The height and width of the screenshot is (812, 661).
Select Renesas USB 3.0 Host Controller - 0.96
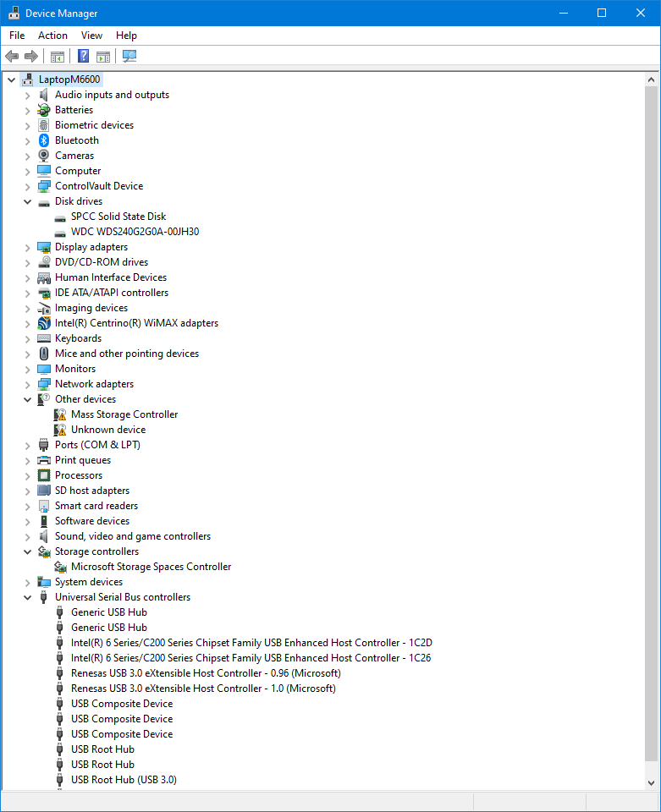point(207,673)
